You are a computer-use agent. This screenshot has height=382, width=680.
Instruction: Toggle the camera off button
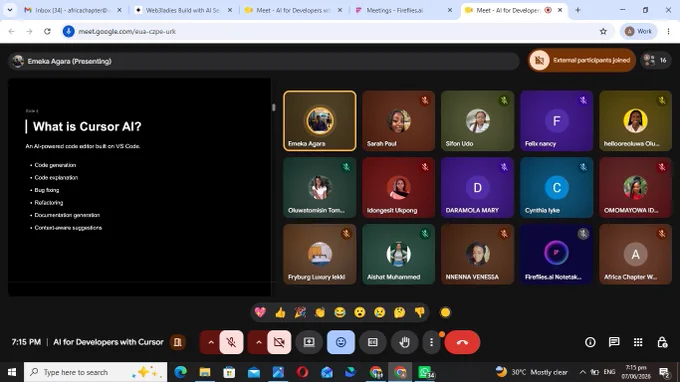click(x=279, y=342)
